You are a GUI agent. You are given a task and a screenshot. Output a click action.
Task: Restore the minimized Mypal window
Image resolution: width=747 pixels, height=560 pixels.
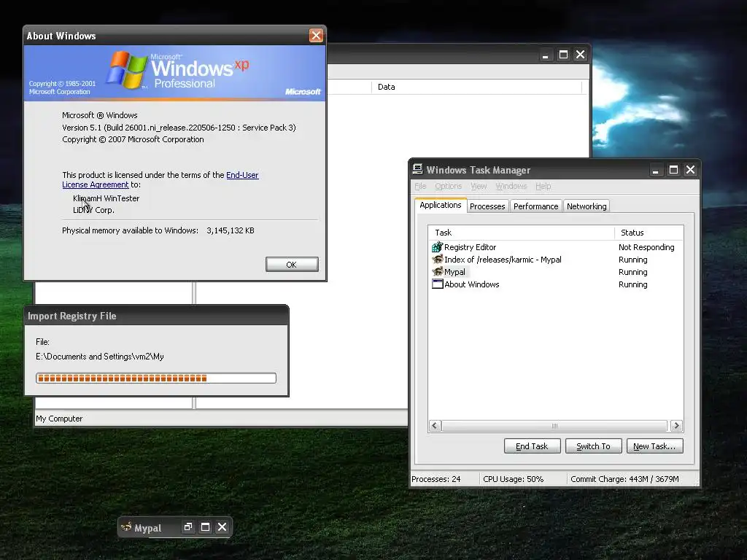[x=188, y=527]
